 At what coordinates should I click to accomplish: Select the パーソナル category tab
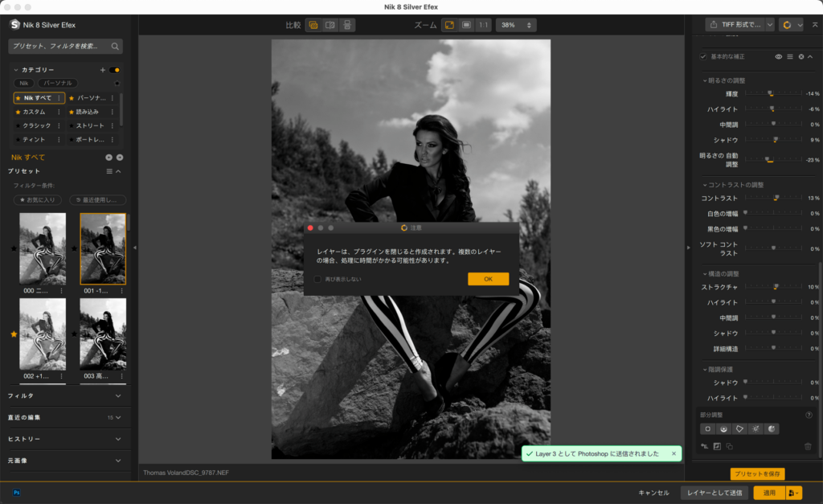(58, 83)
